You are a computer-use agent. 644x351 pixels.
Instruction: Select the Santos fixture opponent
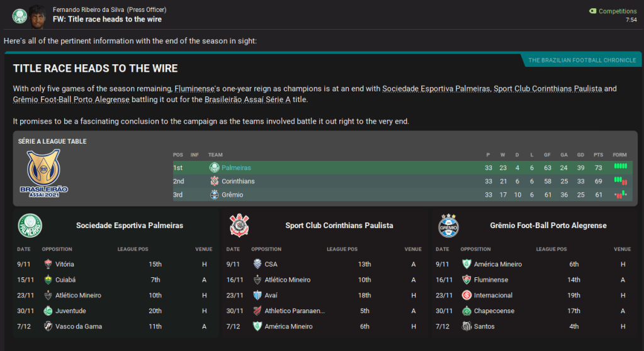coord(483,326)
